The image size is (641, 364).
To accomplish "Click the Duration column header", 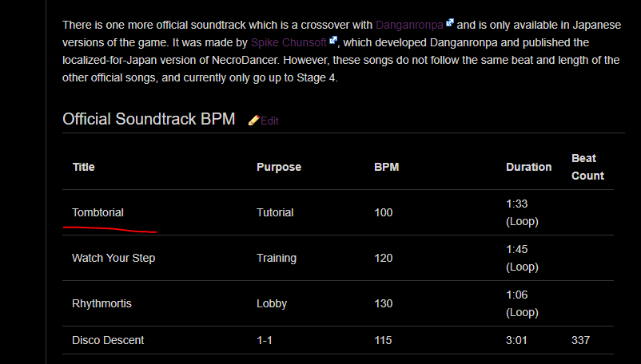I will tap(528, 167).
